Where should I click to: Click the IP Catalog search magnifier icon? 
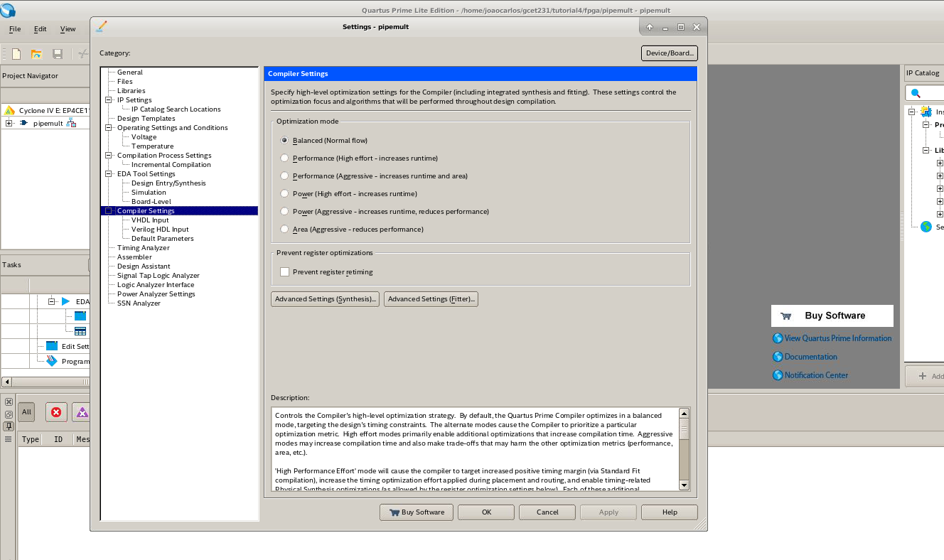coord(916,93)
